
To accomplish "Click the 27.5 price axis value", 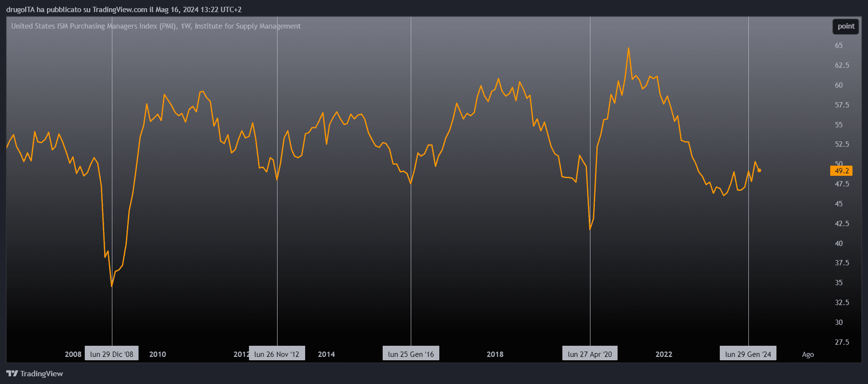I will click(x=842, y=342).
